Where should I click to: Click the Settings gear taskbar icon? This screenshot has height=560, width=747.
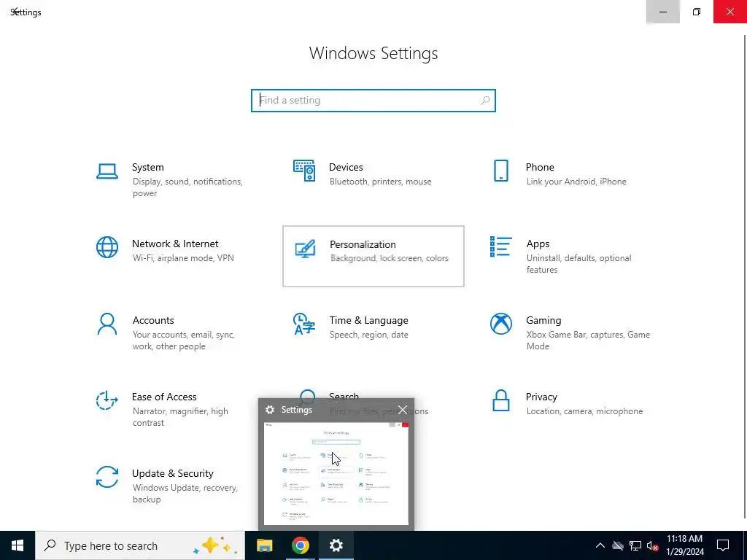[x=336, y=545]
